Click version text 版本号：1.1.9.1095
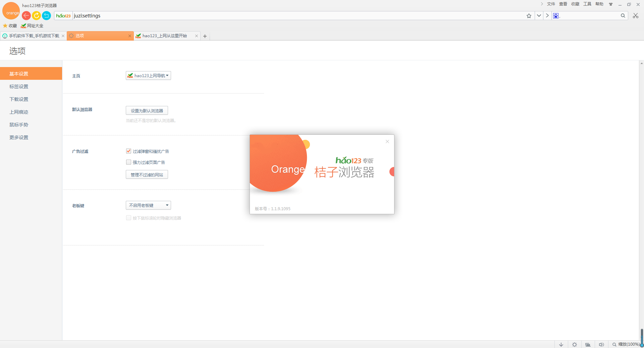 click(x=273, y=209)
